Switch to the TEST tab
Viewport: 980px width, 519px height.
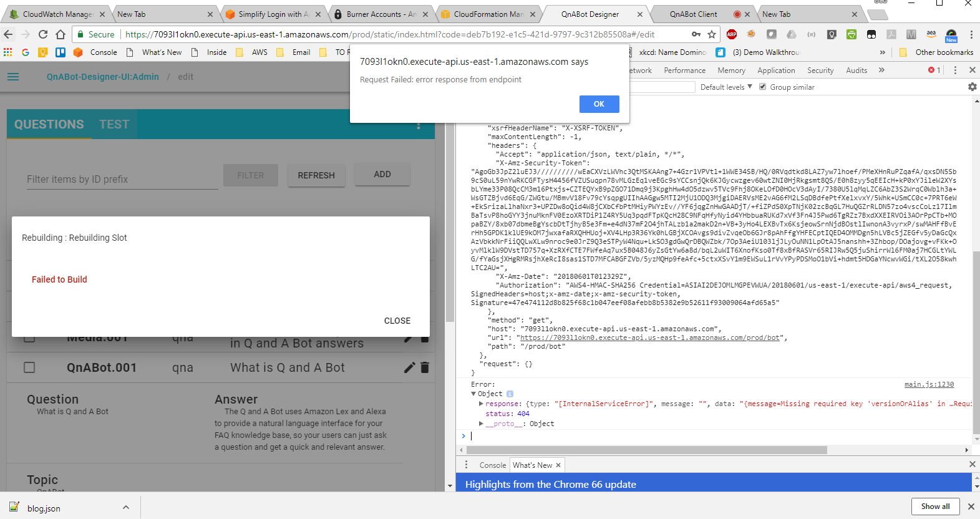[114, 124]
